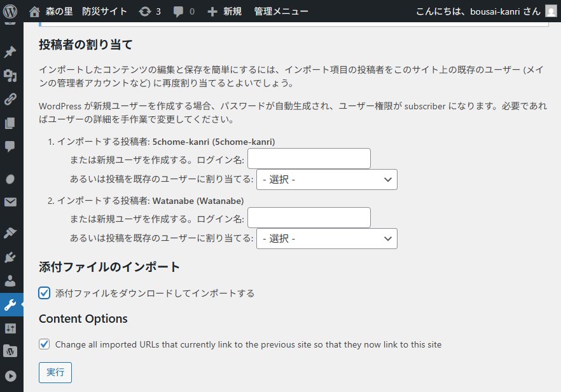The image size is (561, 392).
Task: Open the WordPress logo menu
Action: click(x=11, y=11)
